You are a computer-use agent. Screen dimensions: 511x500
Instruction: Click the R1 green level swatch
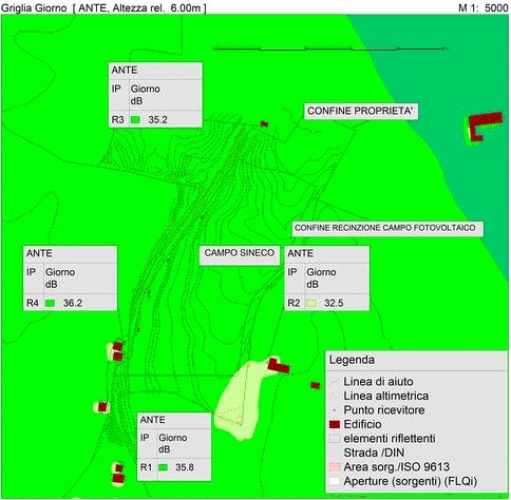pos(163,467)
